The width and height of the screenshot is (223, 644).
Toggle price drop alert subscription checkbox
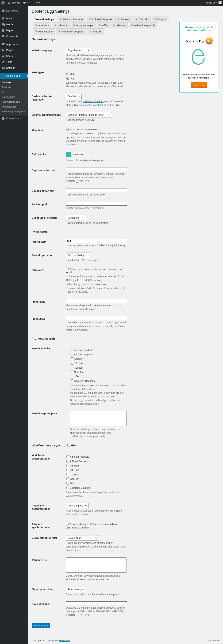point(67,269)
